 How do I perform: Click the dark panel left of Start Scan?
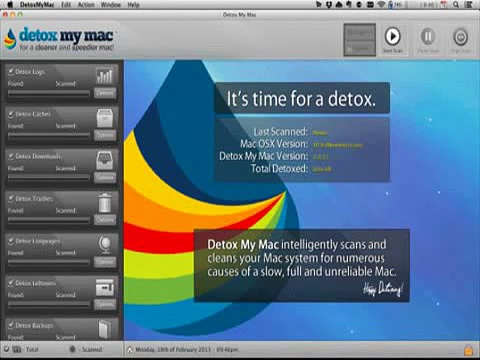tap(360, 39)
